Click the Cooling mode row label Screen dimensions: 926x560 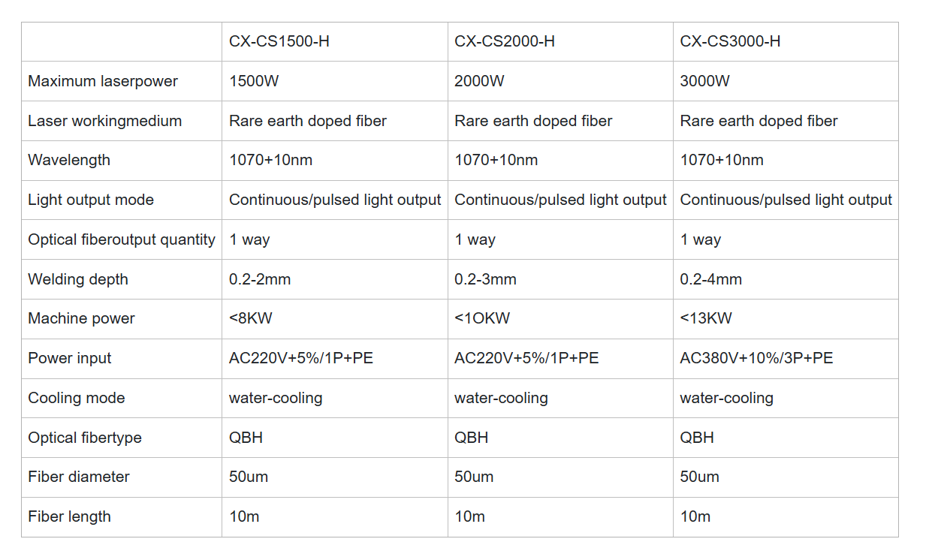click(77, 398)
